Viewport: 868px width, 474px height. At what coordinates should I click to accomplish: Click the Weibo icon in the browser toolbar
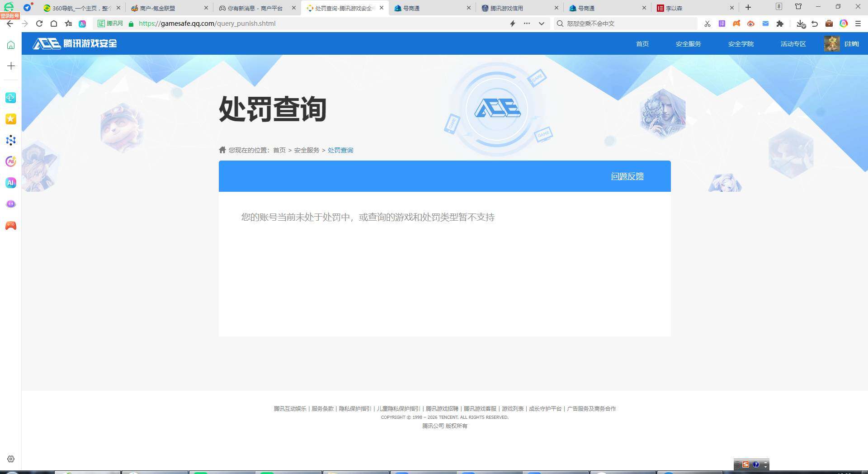(751, 24)
